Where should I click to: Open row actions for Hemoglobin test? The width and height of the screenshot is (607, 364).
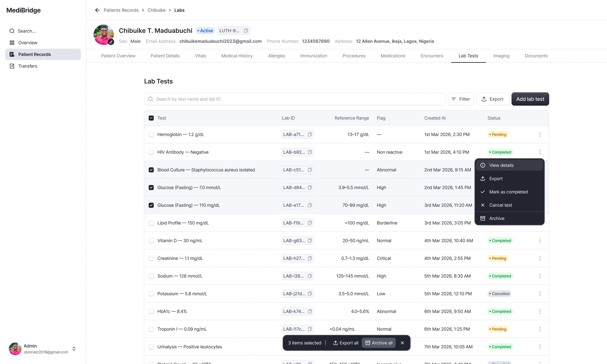(540, 134)
